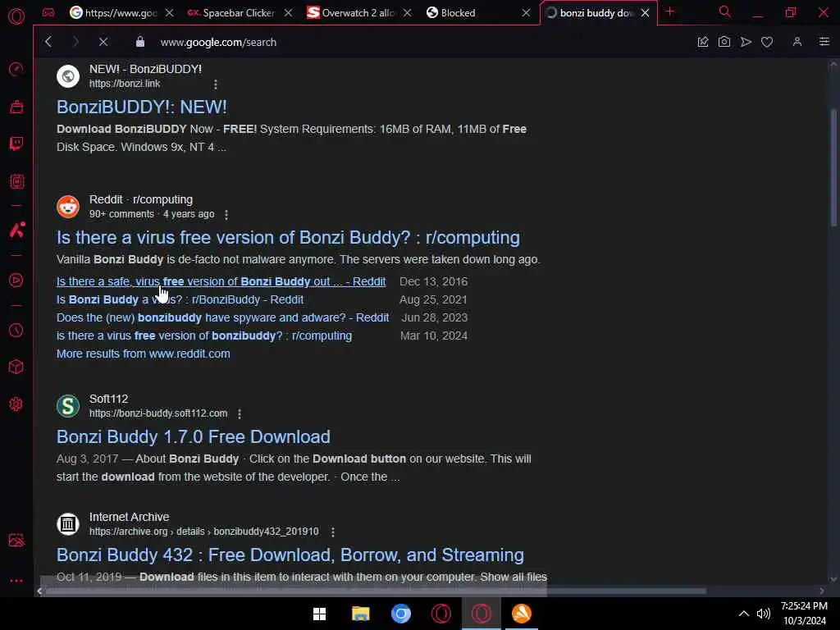
Task: Open a new tab with plus
Action: 669,11
